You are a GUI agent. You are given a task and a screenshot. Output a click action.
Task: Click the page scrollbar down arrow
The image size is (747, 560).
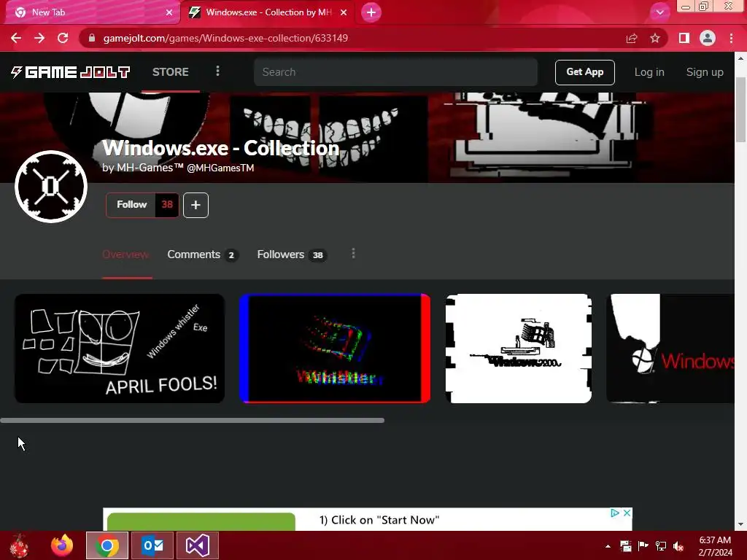[740, 524]
